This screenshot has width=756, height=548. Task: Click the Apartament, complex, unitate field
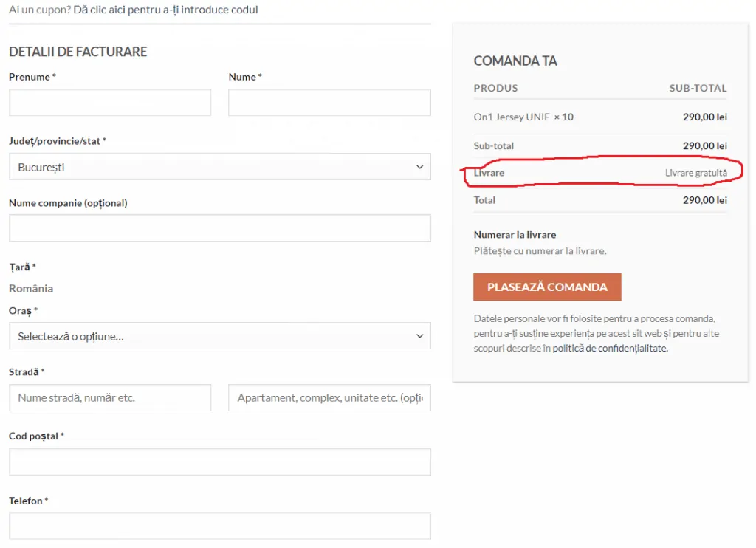pyautogui.click(x=330, y=397)
